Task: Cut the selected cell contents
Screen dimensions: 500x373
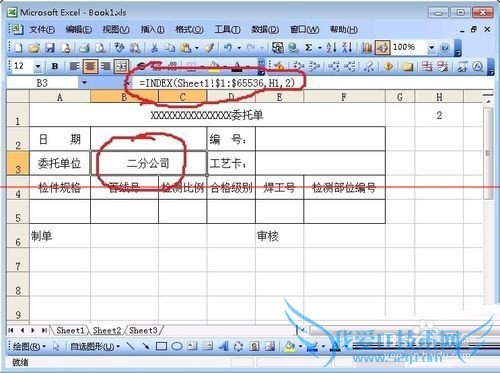Action: [154, 48]
